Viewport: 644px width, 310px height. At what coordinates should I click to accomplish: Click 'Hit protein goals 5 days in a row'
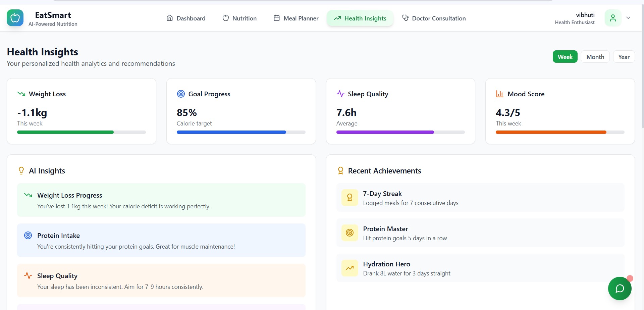pyautogui.click(x=405, y=238)
